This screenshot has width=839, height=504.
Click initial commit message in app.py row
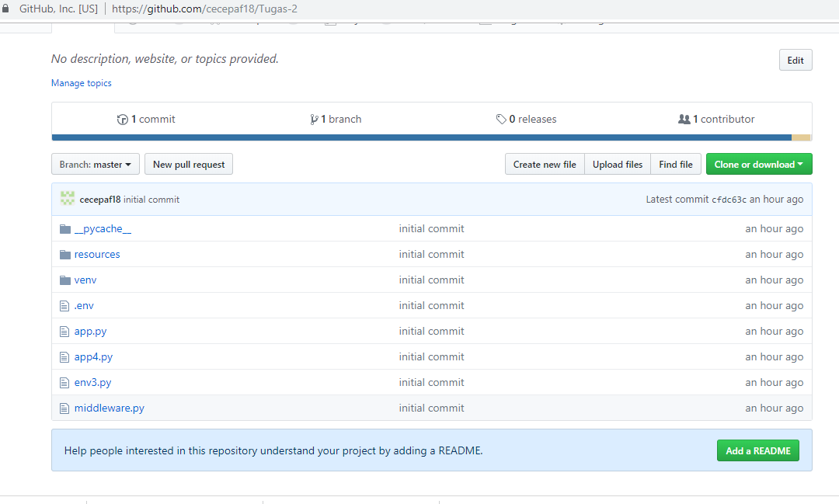431,332
